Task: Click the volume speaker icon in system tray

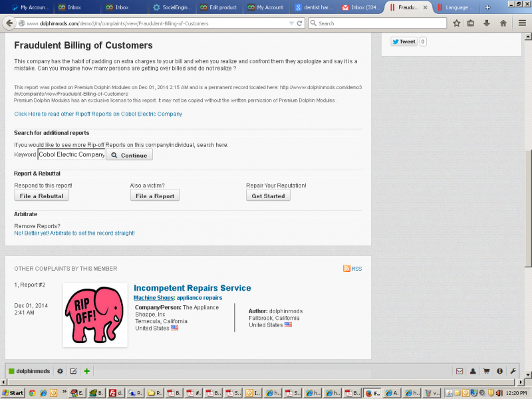Action: 499,393
